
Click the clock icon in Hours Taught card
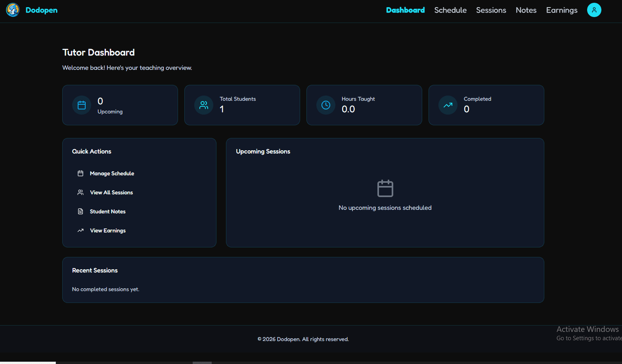pos(326,105)
